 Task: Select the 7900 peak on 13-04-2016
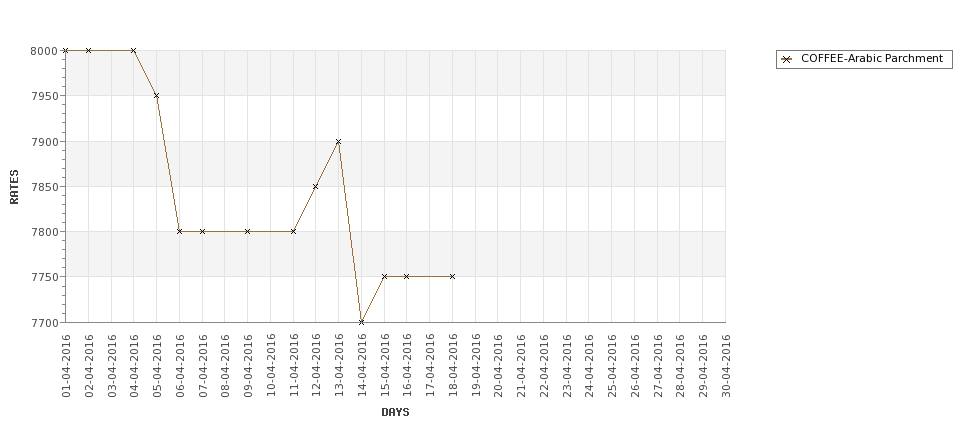click(338, 142)
